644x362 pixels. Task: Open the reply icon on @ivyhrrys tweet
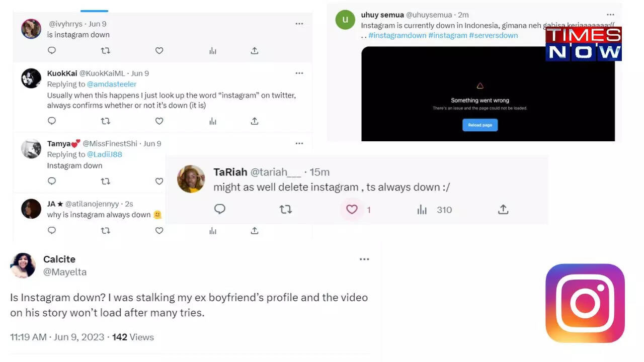(51, 50)
